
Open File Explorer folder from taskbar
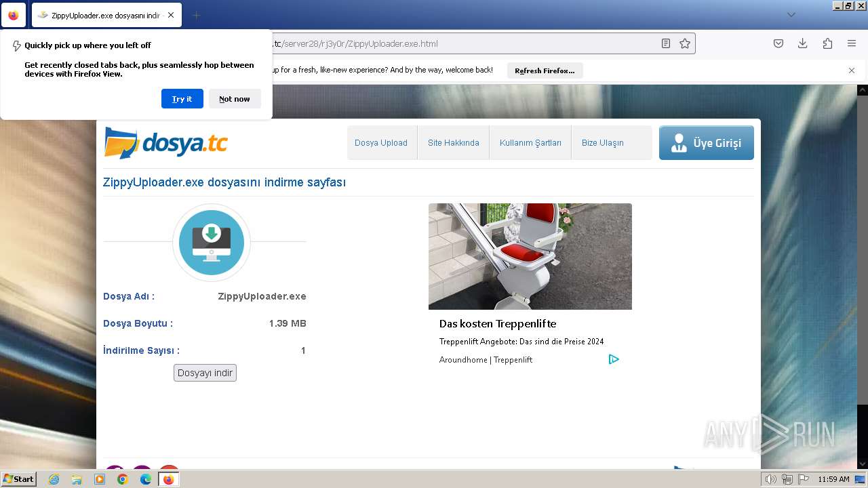[x=77, y=479]
